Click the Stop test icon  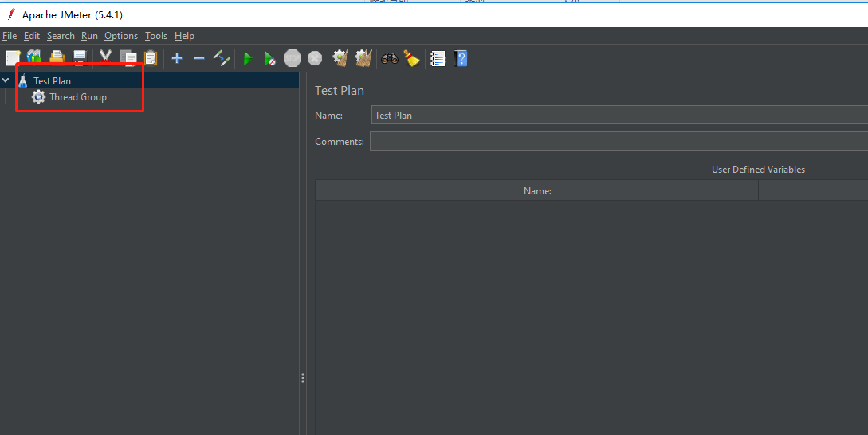click(x=293, y=58)
